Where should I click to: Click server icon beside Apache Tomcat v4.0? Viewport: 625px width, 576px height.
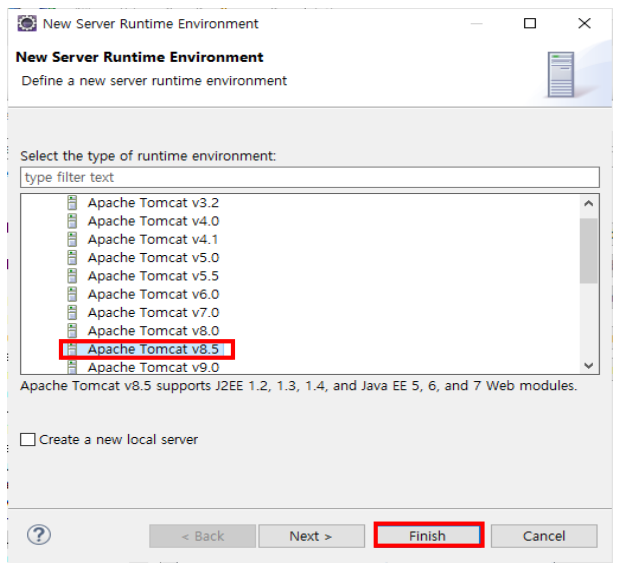click(x=72, y=221)
